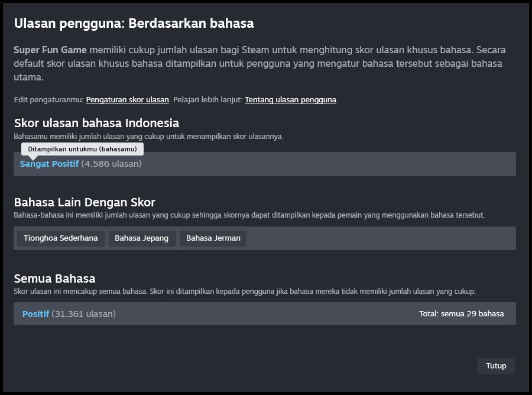Click the Ulasan pengguna: Berdasarkan bahasa title
The width and height of the screenshot is (532, 395).
pyautogui.click(x=134, y=24)
